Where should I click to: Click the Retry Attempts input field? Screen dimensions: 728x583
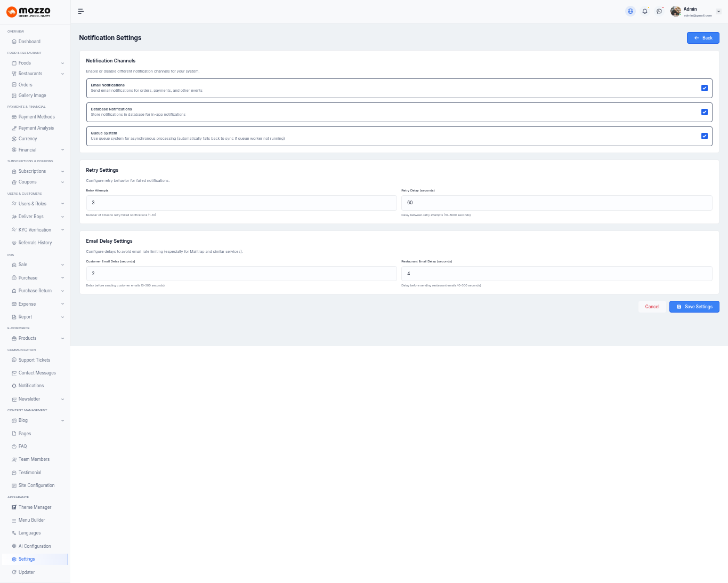(241, 203)
